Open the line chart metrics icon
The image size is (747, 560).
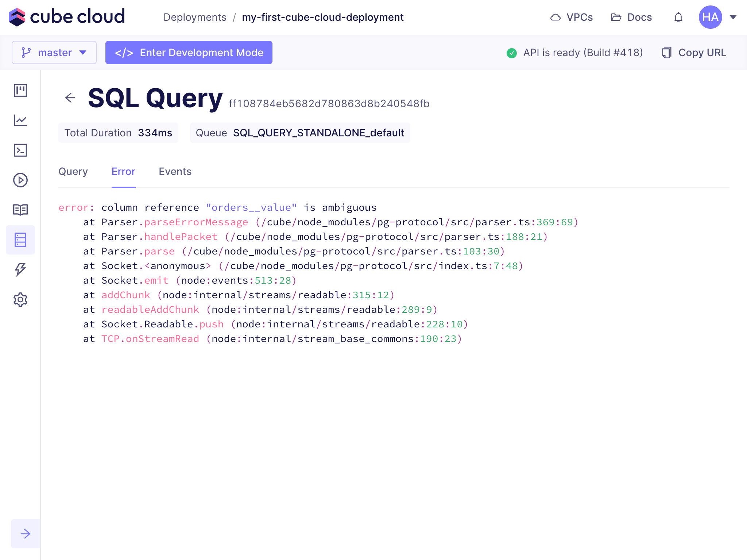click(20, 120)
